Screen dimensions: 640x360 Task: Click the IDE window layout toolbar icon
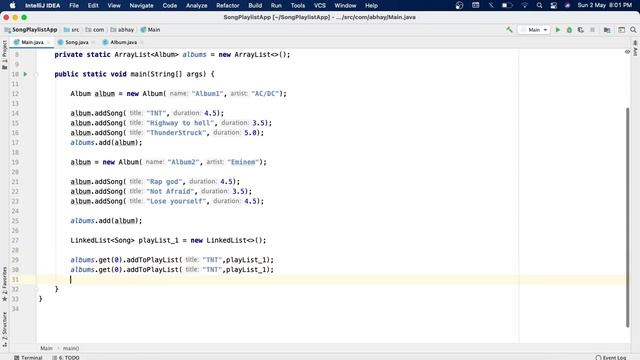pyautogui.click(x=621, y=30)
